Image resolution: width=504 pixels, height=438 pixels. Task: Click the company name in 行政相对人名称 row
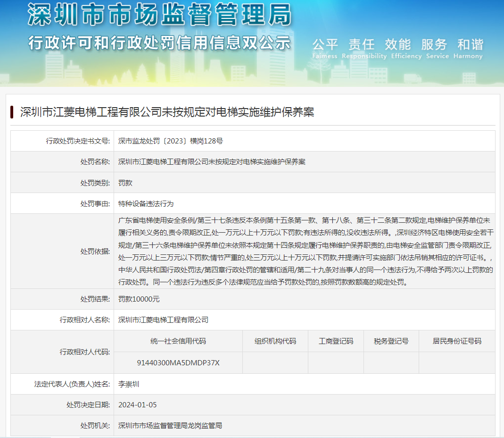pyautogui.click(x=163, y=320)
